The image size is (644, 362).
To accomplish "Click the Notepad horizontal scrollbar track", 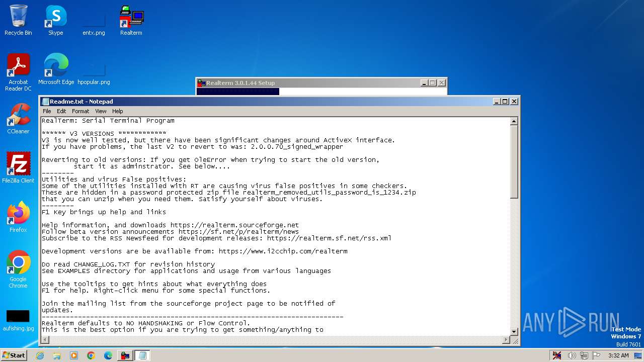I will (276, 340).
